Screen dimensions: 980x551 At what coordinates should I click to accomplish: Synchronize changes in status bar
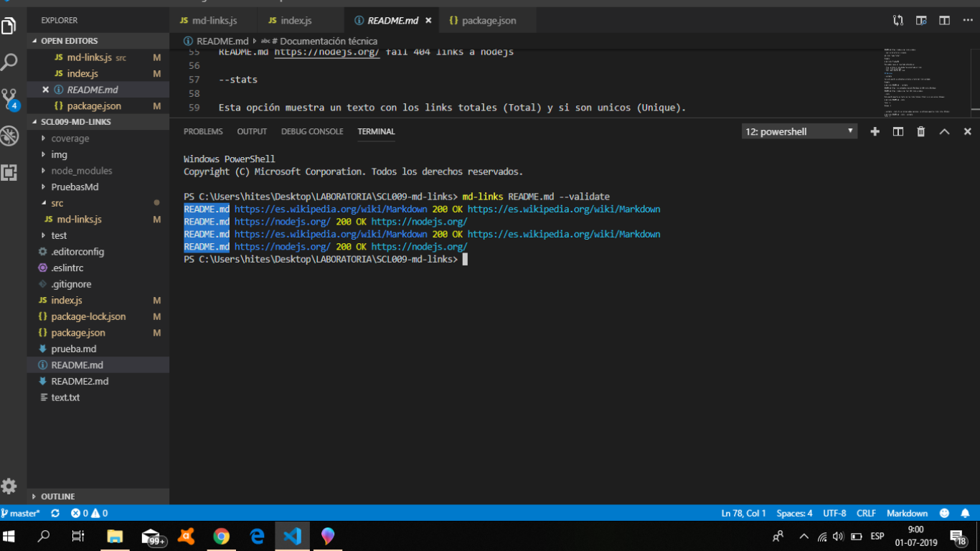click(55, 513)
